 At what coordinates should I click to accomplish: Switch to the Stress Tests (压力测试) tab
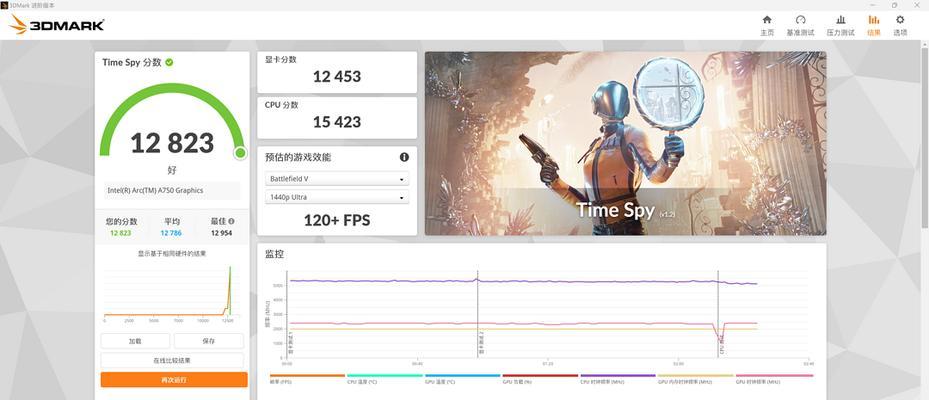click(x=840, y=25)
